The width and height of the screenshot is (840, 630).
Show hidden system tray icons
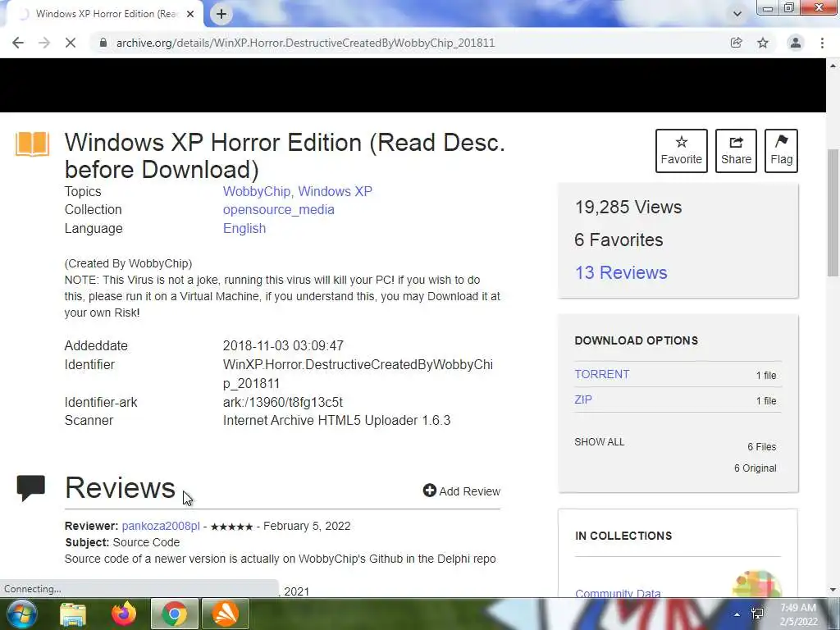click(x=737, y=614)
